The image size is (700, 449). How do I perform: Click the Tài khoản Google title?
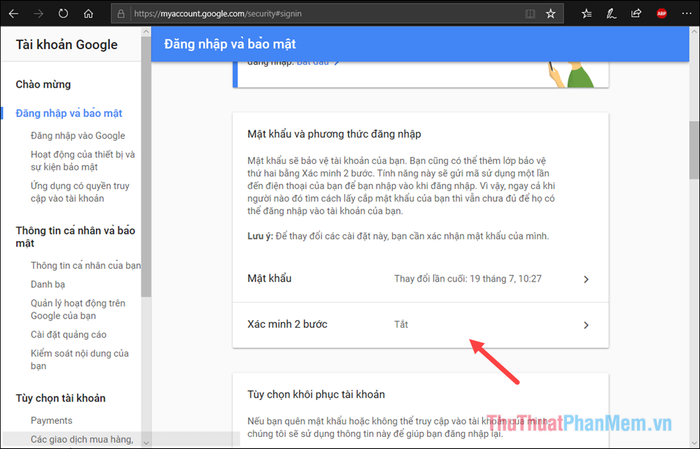(67, 45)
